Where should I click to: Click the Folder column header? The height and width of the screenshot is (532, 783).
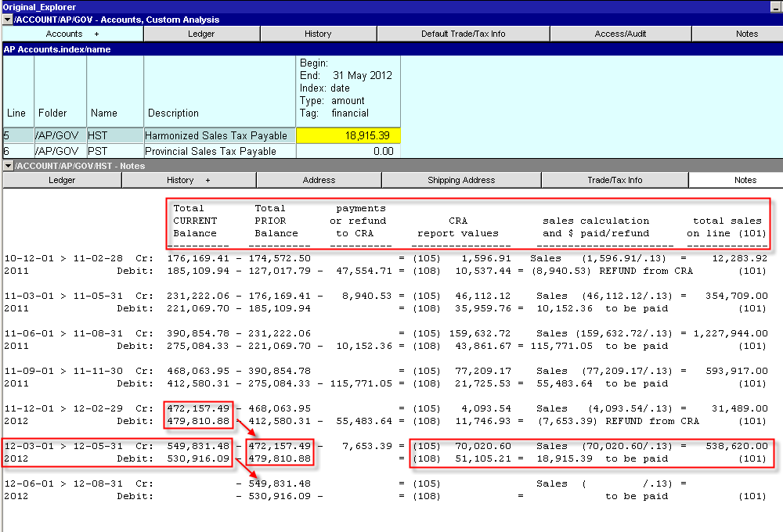pyautogui.click(x=53, y=113)
